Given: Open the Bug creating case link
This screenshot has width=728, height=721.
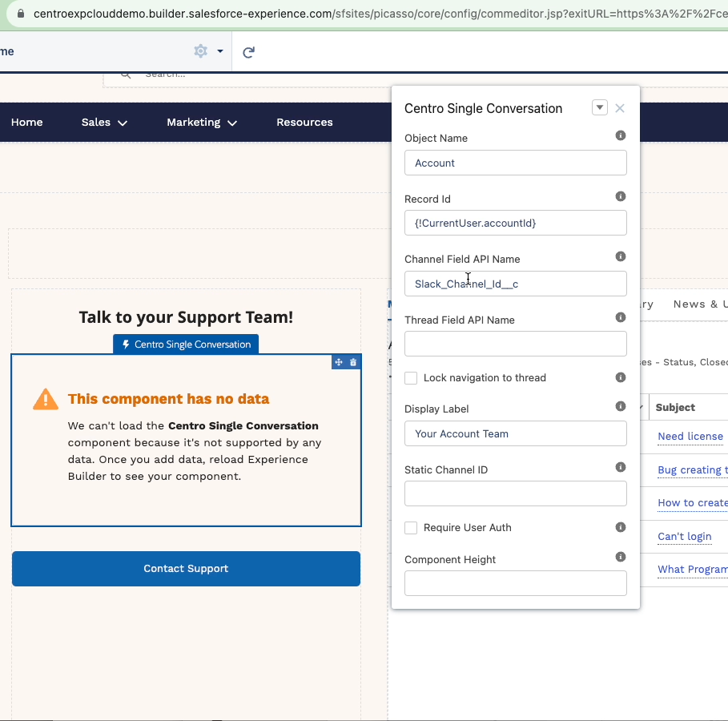Looking at the screenshot, I should click(692, 469).
